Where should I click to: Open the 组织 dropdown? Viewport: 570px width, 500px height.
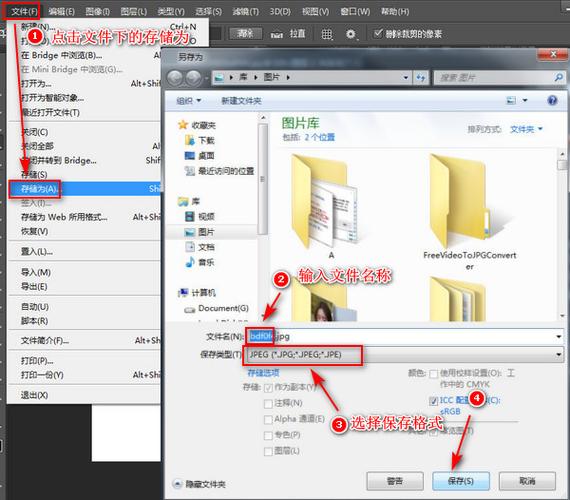pyautogui.click(x=188, y=101)
